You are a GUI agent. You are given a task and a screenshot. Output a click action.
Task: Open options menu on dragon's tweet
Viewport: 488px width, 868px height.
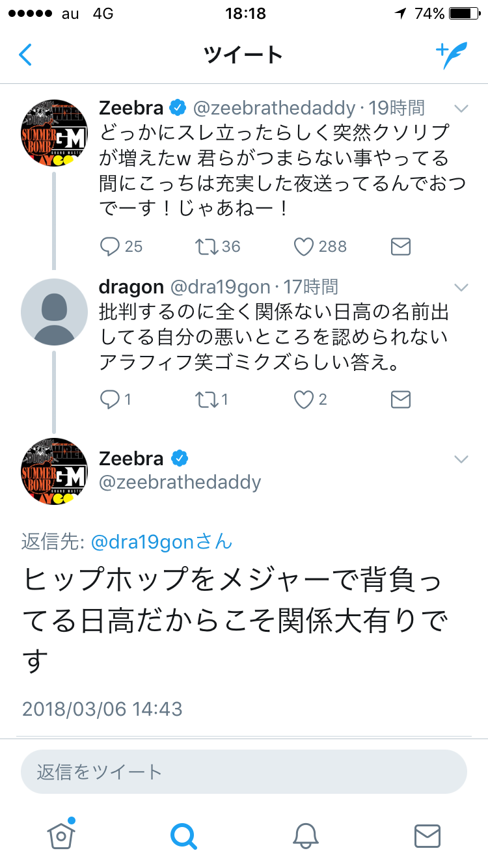pos(461,286)
